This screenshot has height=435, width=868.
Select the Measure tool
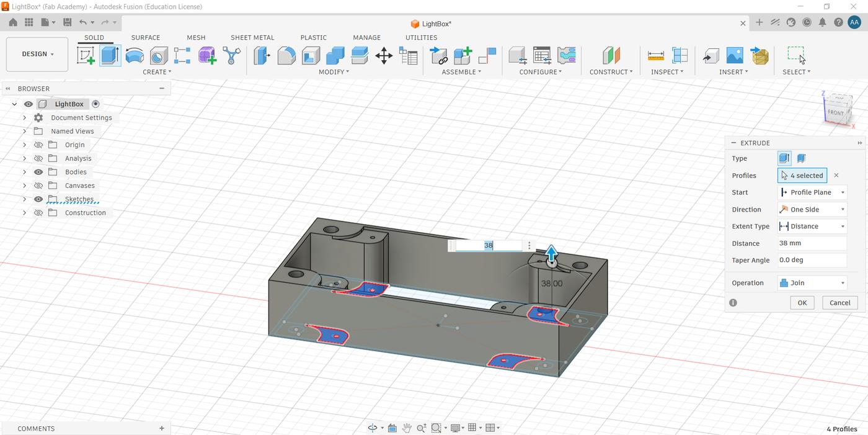[655, 55]
